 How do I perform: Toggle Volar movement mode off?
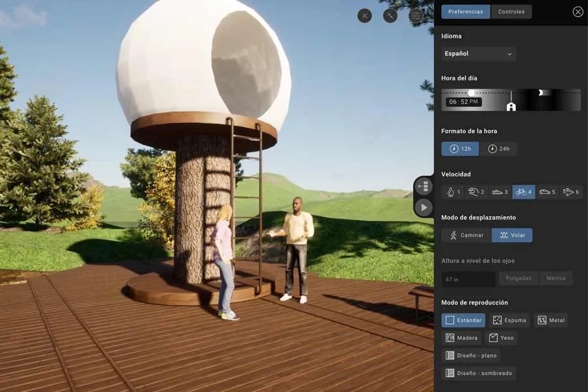pos(512,235)
